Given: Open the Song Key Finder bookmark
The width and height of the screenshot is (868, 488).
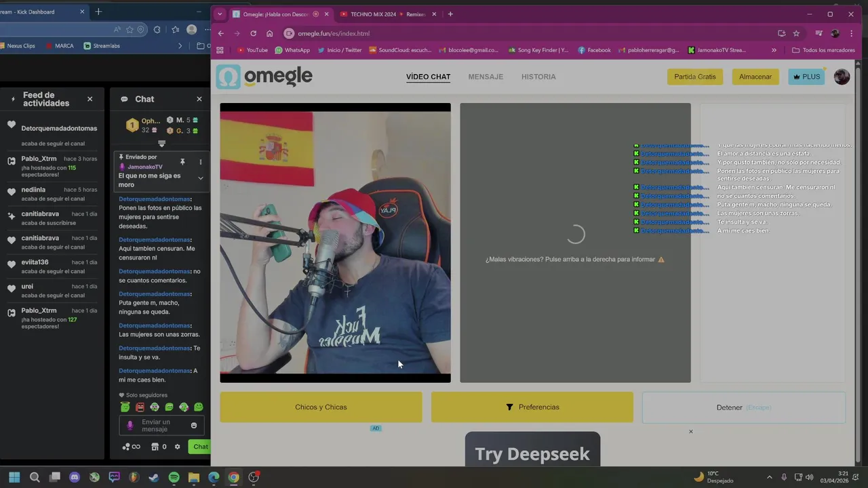Looking at the screenshot, I should 538,50.
